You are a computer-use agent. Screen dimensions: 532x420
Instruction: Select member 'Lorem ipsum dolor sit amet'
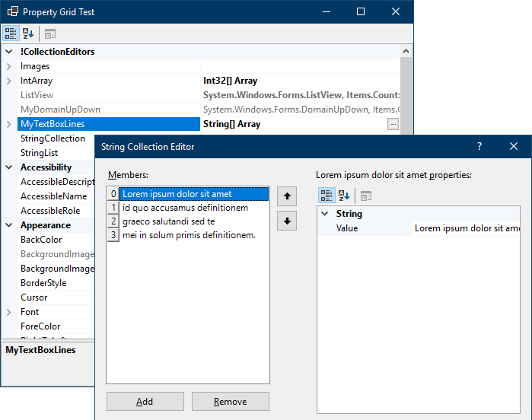click(194, 194)
